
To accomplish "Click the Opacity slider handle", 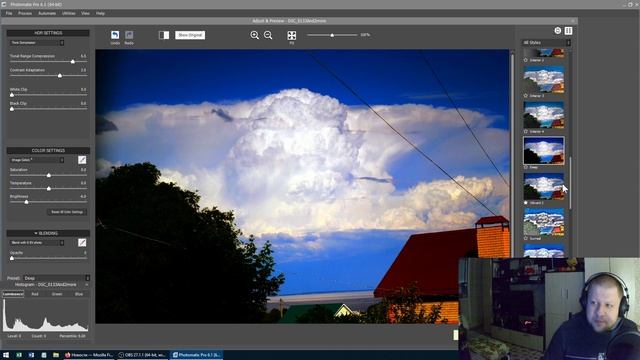I will 12,258.
